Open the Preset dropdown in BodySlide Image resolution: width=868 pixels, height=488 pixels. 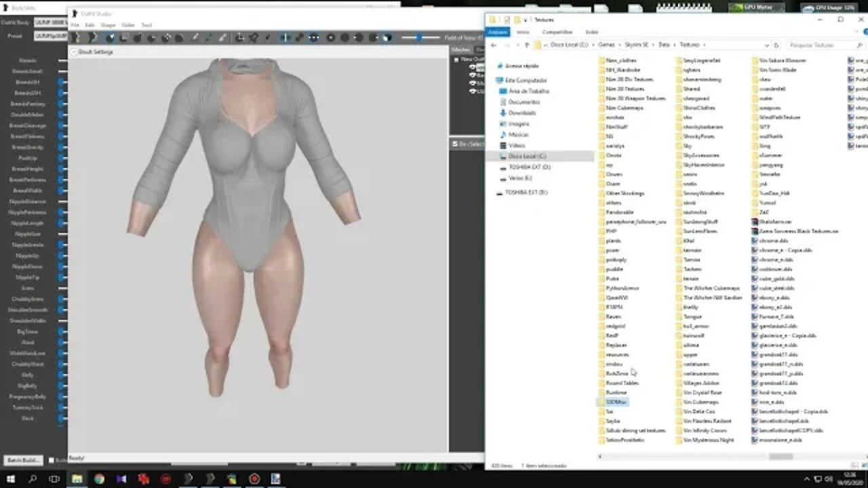click(51, 36)
